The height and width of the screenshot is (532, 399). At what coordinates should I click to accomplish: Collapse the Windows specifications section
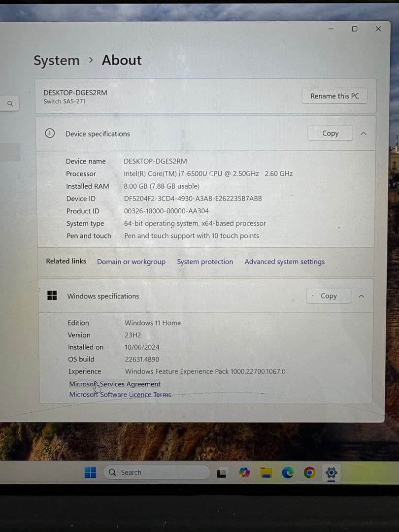pyautogui.click(x=361, y=296)
